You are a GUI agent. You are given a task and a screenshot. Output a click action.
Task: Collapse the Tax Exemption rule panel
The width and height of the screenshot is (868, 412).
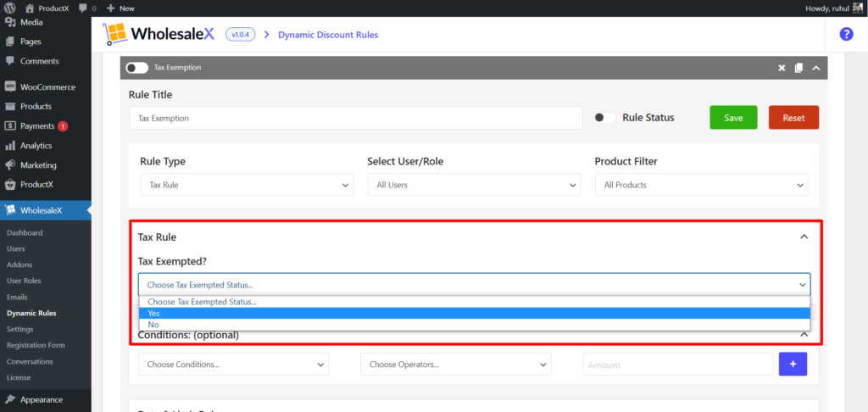815,68
